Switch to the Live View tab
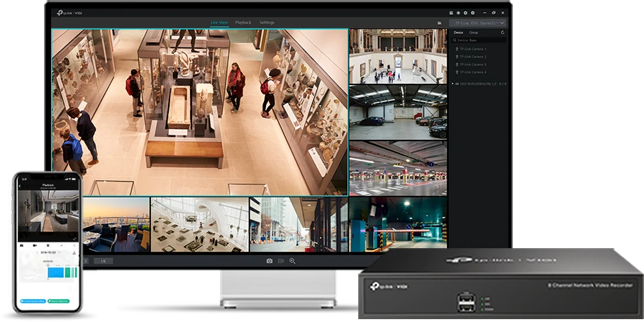 pyautogui.click(x=219, y=22)
